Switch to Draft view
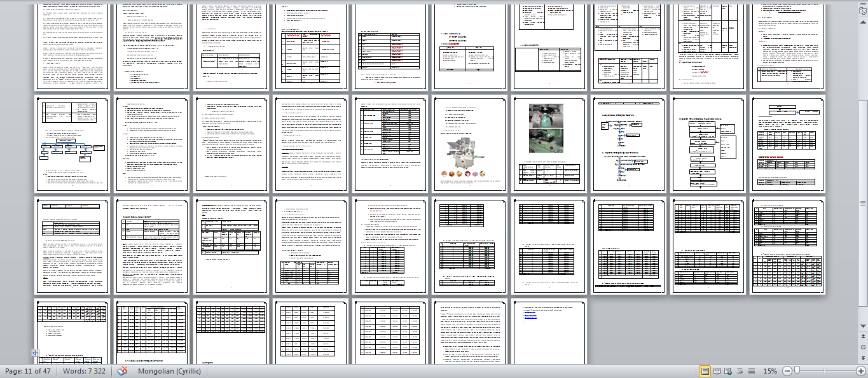This screenshot has height=378, width=868. pos(751,370)
